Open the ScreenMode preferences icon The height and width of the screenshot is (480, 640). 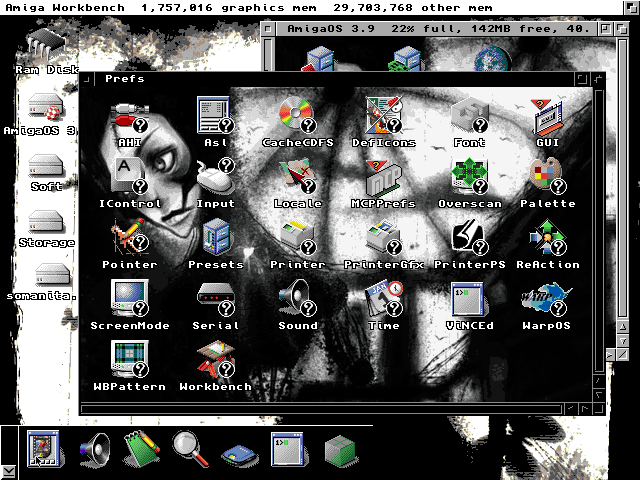coord(130,298)
